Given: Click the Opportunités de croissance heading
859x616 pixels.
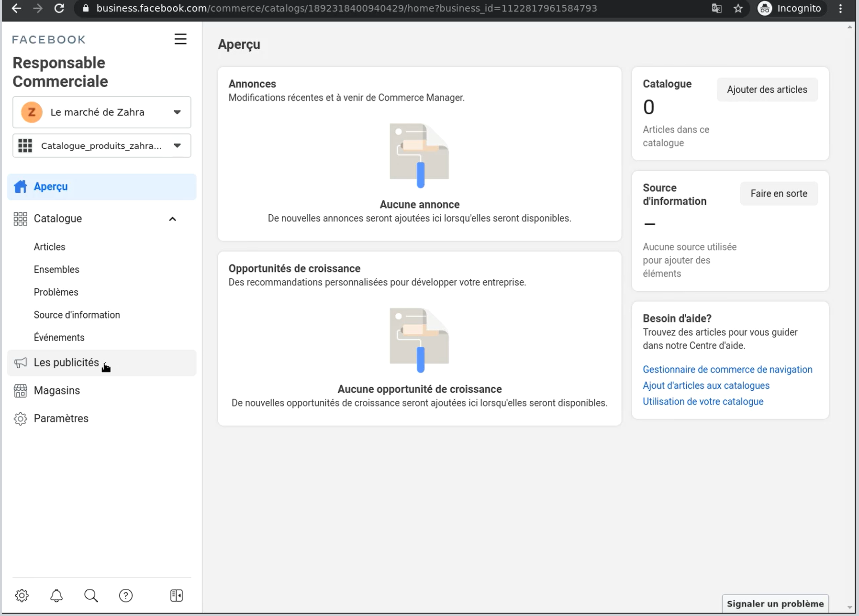Looking at the screenshot, I should 294,268.
